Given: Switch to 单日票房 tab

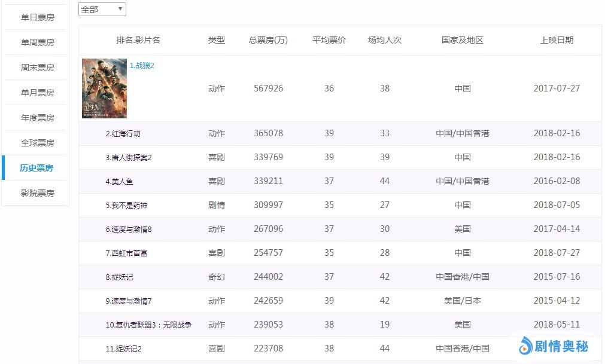Looking at the screenshot, I should coord(37,17).
